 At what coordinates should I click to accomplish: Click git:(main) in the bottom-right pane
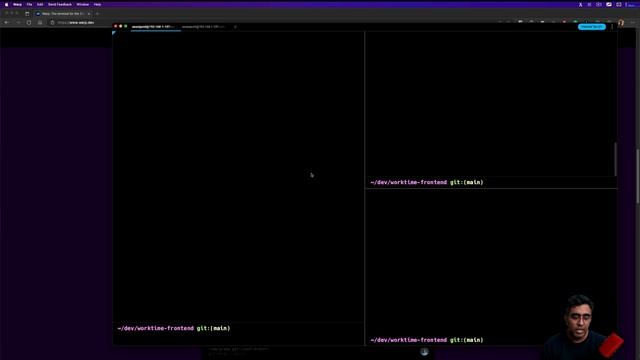click(x=467, y=340)
